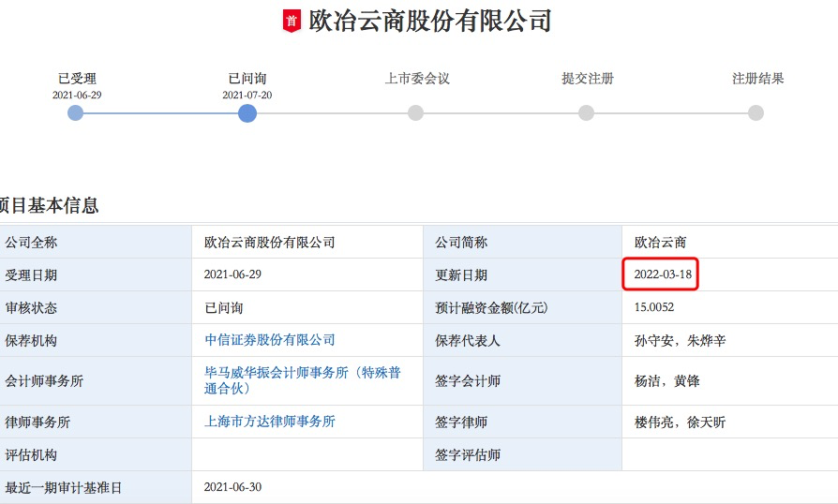Click date 2021-07-20 under 已问询
This screenshot has height=504, width=838.
tap(247, 95)
